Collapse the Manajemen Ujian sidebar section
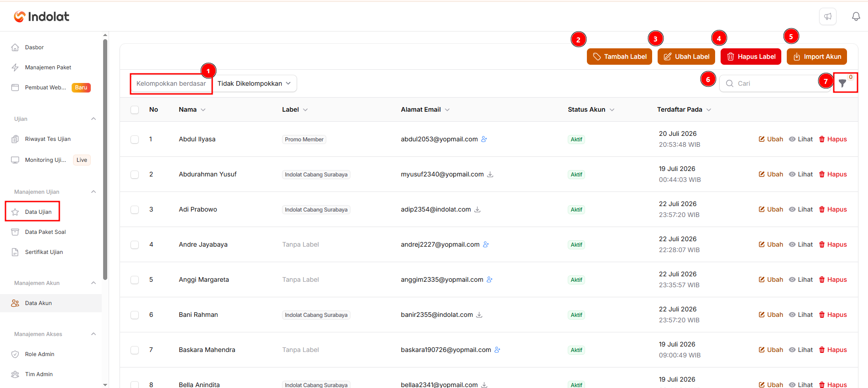The width and height of the screenshot is (868, 388). click(x=94, y=191)
